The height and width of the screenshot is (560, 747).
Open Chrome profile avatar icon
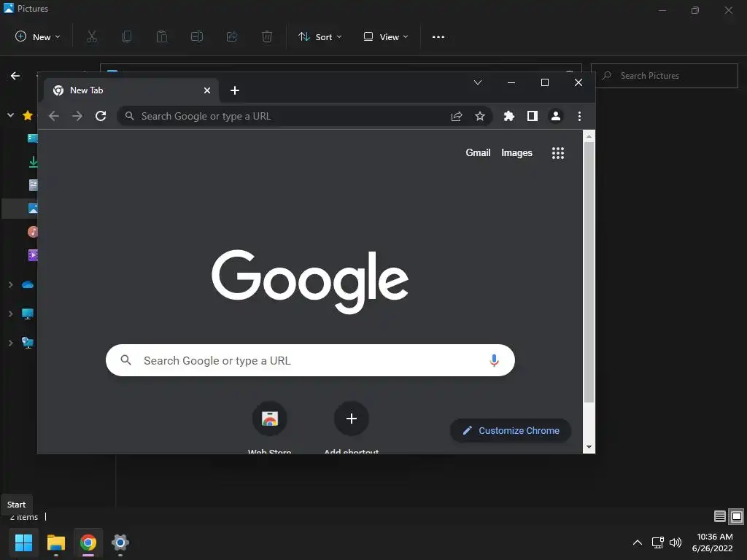click(555, 116)
